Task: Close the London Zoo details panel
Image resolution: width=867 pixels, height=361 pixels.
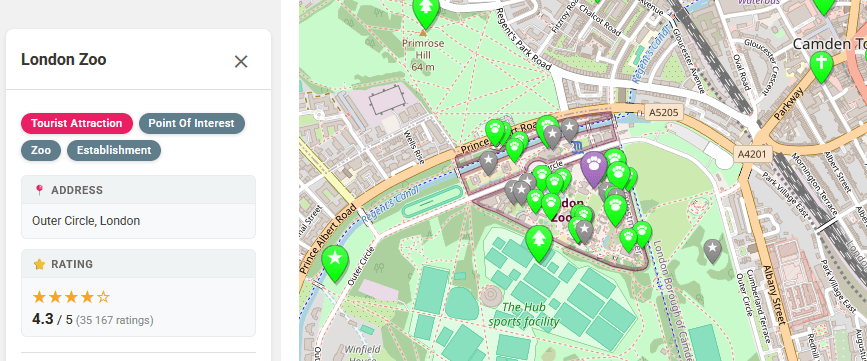Action: [x=241, y=61]
